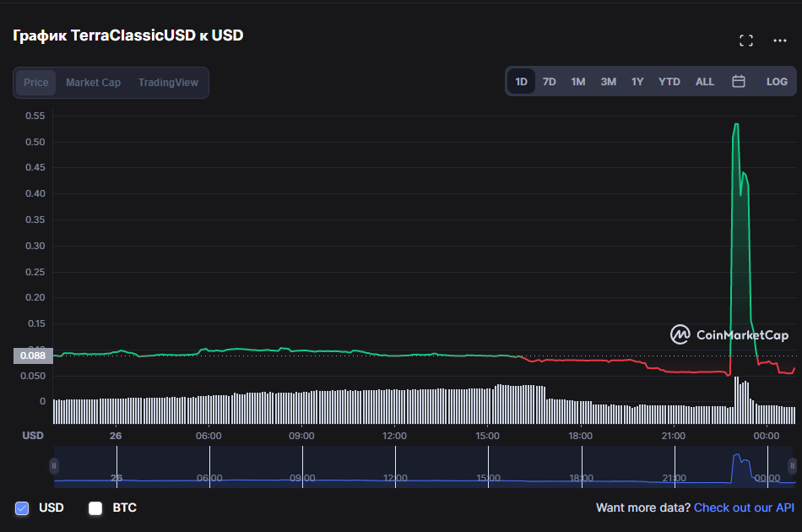The width and height of the screenshot is (802, 532).
Task: Switch to the Market Cap tab
Action: coord(93,83)
